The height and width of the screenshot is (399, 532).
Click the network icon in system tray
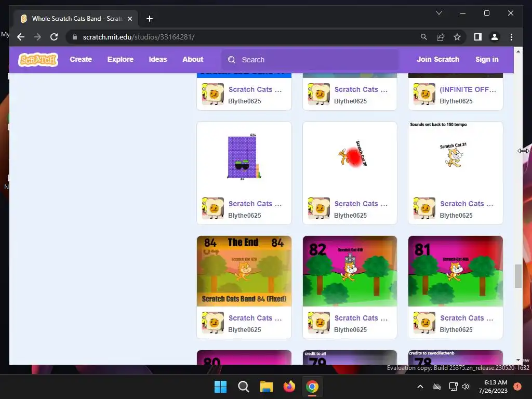(453, 387)
